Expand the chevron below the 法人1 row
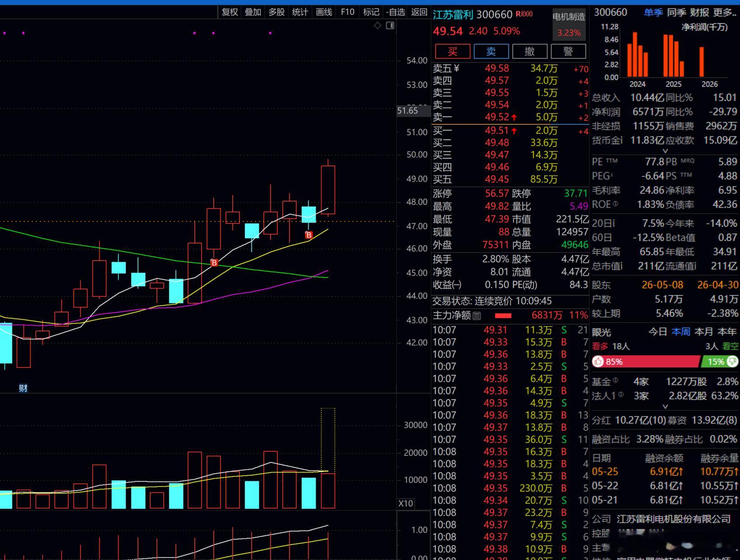 point(665,406)
